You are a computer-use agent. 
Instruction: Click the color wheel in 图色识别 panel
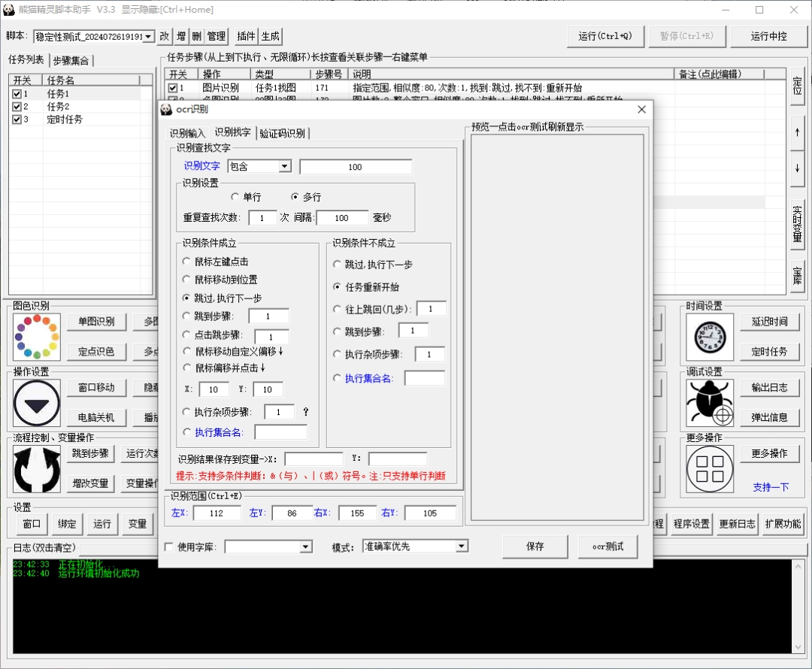tap(35, 337)
